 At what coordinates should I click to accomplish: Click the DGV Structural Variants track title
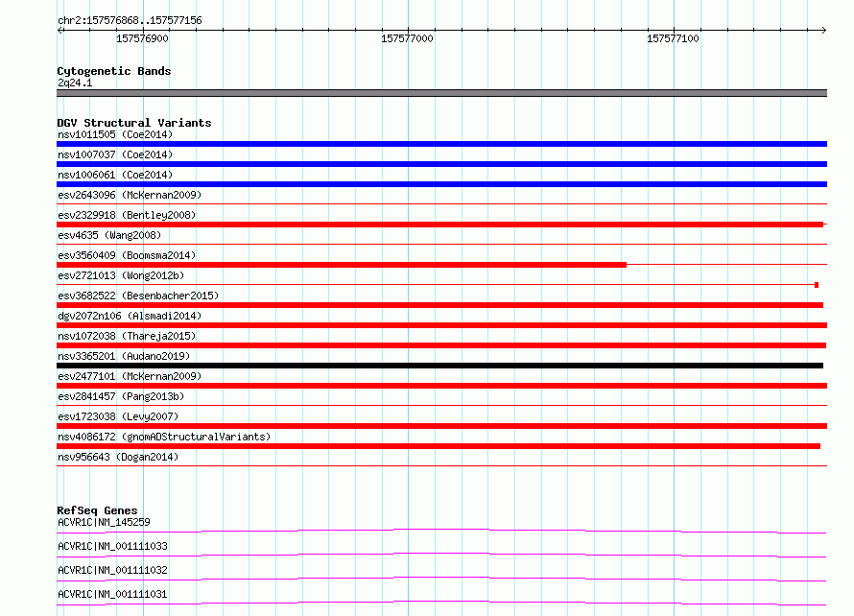click(x=134, y=123)
